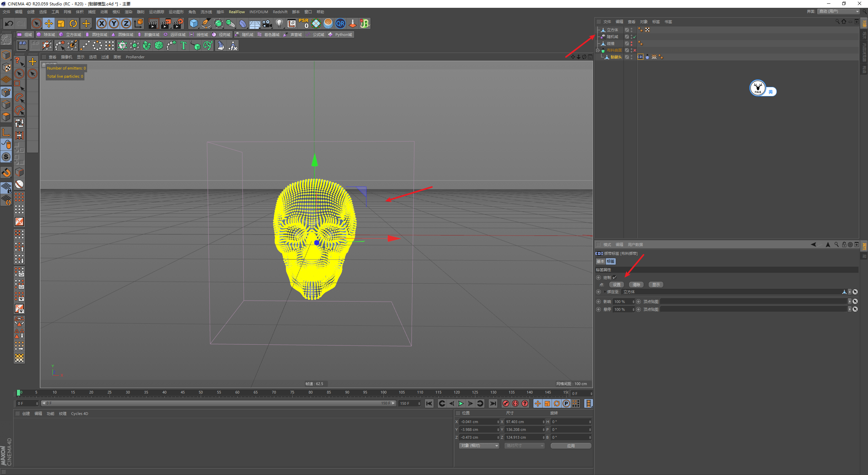Click the Light bulb icon
868x475 pixels.
click(x=279, y=23)
